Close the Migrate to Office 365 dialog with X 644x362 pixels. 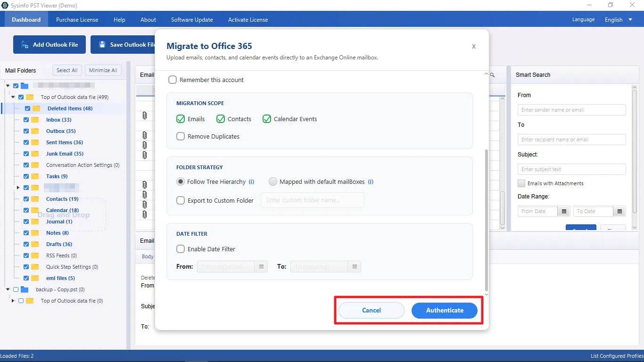(474, 46)
